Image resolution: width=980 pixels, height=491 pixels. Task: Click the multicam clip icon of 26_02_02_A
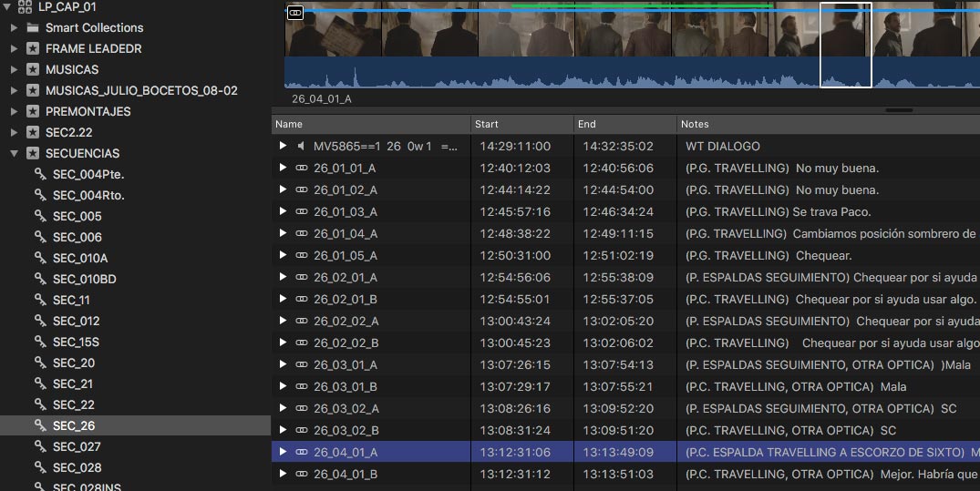(x=301, y=321)
